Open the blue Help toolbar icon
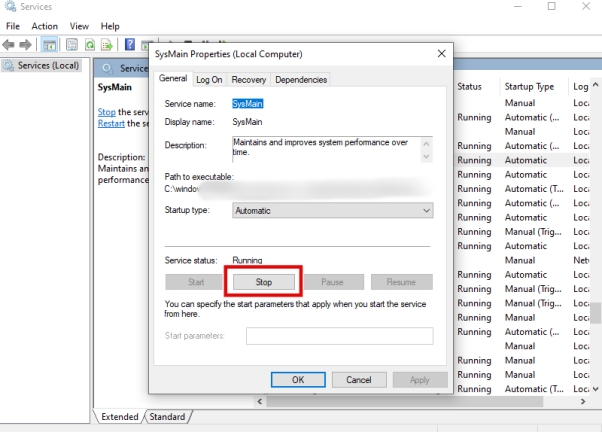Screen dimensions: 602x432 pos(130,45)
